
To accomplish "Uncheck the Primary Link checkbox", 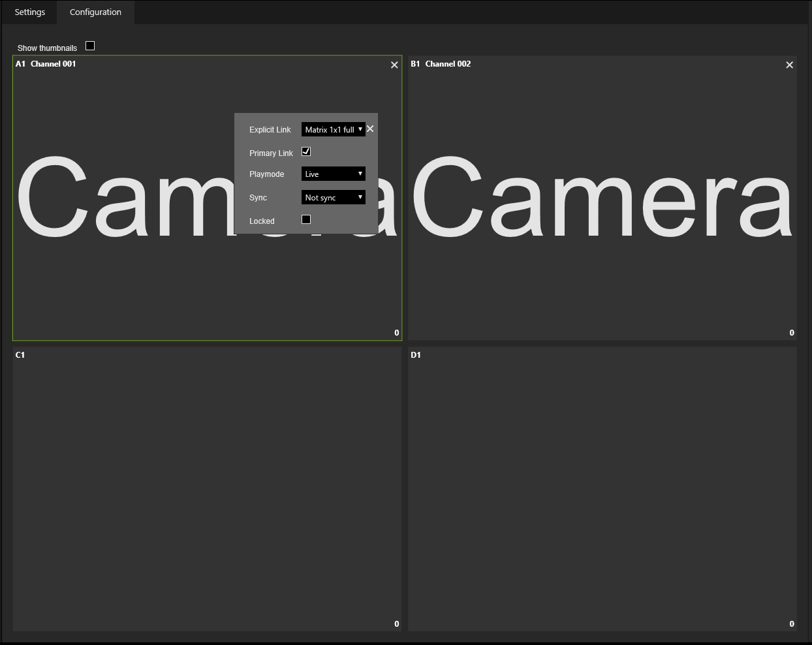I will (306, 151).
